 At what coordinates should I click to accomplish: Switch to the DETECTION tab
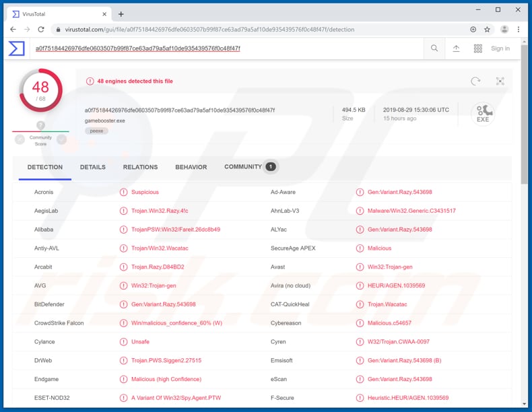pyautogui.click(x=45, y=167)
